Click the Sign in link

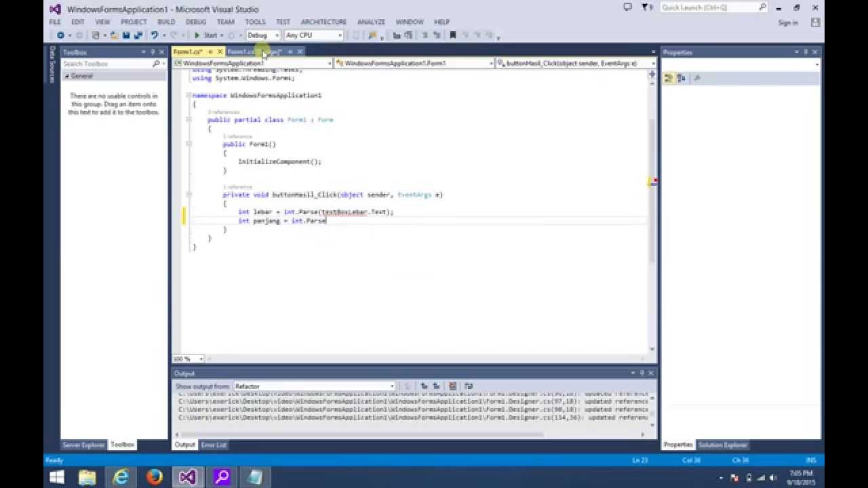788,22
